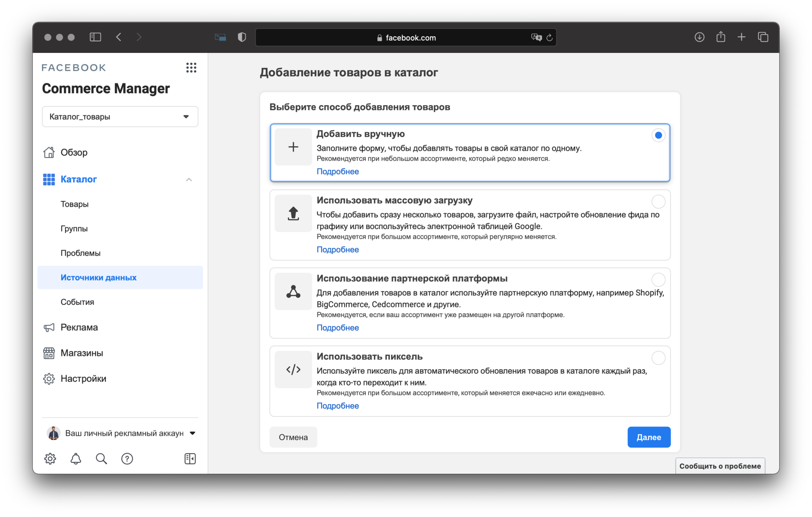Open Safari downloads icon
Viewport: 812px width, 517px height.
coord(700,37)
